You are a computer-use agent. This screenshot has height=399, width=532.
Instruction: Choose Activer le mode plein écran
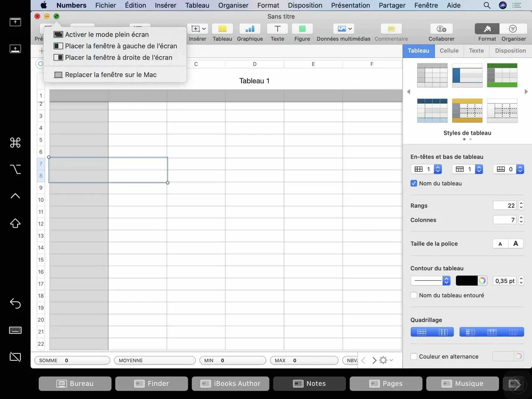(x=115, y=34)
